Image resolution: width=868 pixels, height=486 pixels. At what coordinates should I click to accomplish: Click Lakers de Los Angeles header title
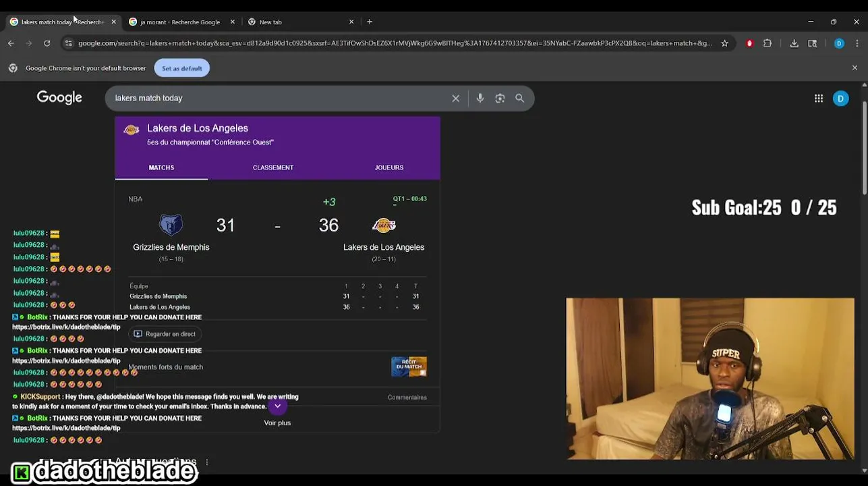tap(198, 128)
